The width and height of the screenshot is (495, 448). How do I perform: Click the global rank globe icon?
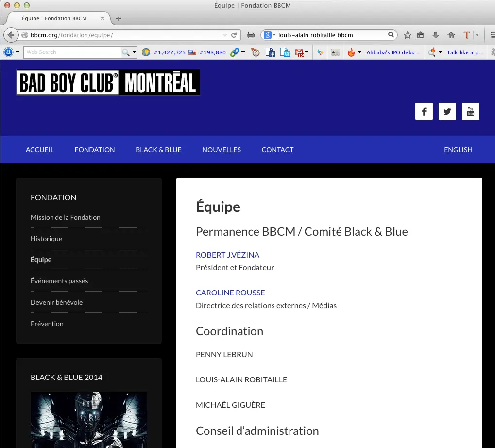coord(146,52)
